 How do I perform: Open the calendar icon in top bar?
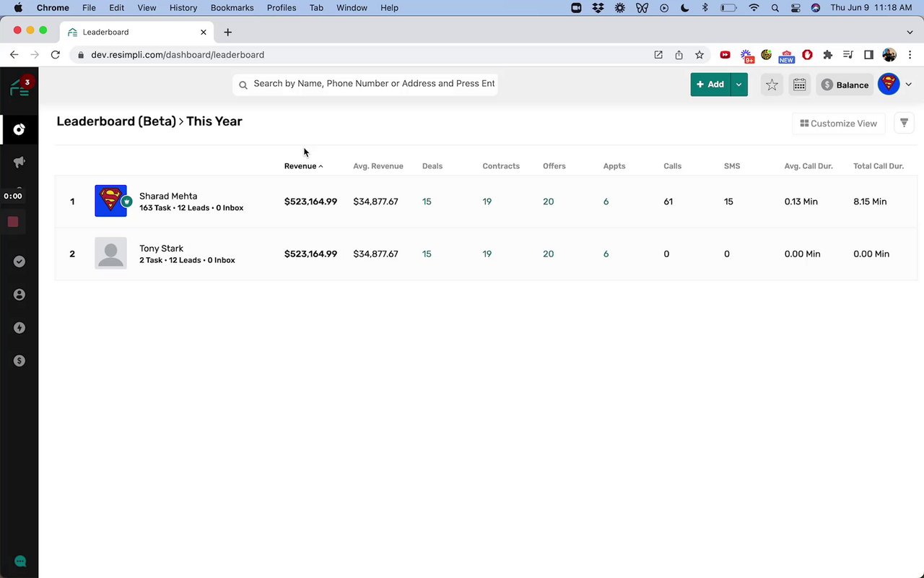(799, 85)
